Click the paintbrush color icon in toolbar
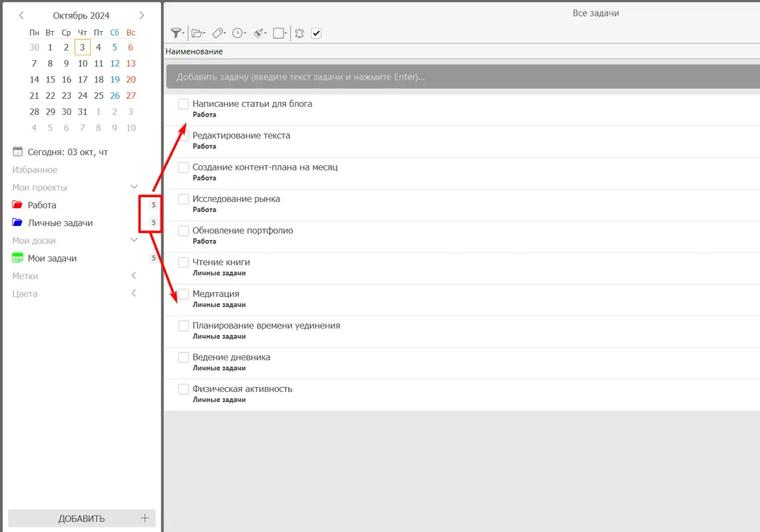This screenshot has height=532, width=760. point(259,34)
